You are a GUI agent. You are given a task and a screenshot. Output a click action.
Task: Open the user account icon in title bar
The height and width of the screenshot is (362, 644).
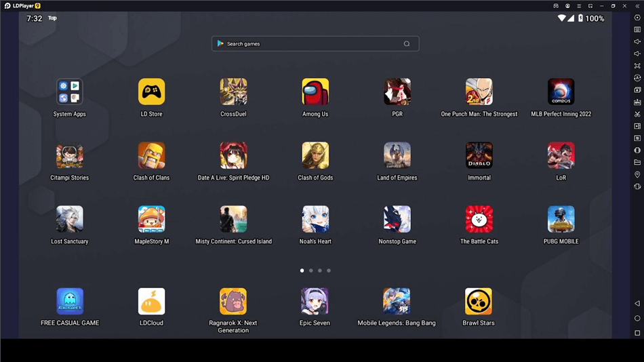pyautogui.click(x=567, y=6)
